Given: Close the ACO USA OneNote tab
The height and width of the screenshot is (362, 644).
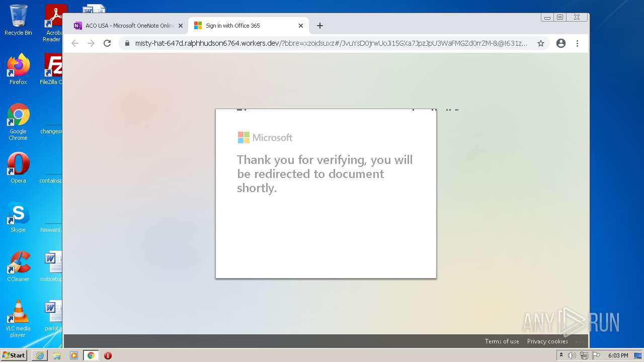Looking at the screenshot, I should [181, 26].
